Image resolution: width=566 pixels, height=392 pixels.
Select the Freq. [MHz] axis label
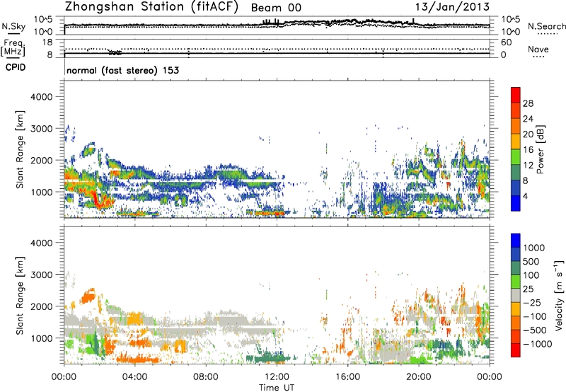13,47
